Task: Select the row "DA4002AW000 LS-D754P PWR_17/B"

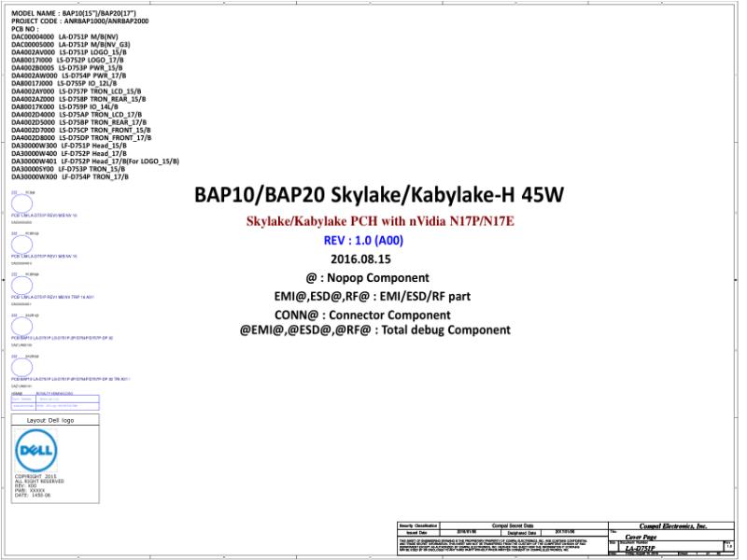Action: coord(68,76)
